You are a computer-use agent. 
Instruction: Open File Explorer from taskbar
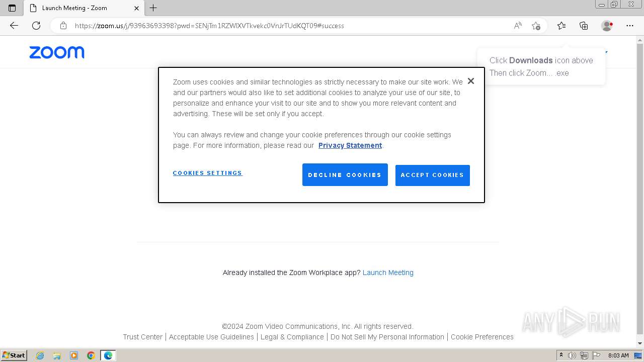57,355
